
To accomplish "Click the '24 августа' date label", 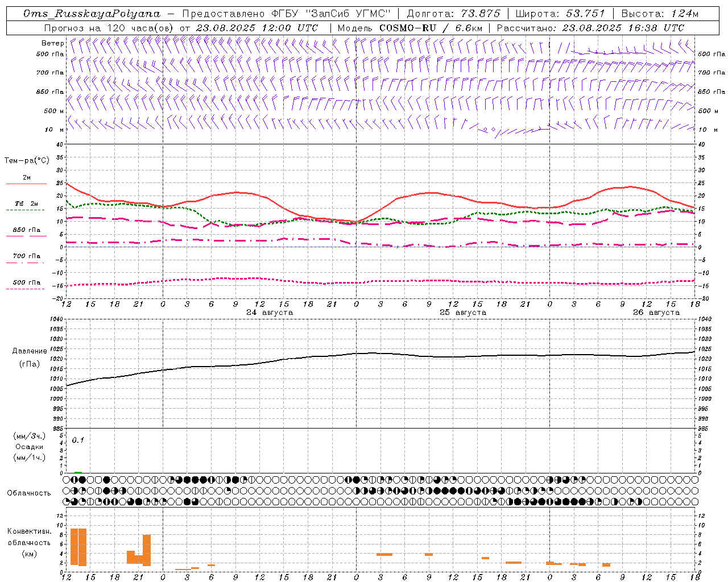I will (x=270, y=313).
